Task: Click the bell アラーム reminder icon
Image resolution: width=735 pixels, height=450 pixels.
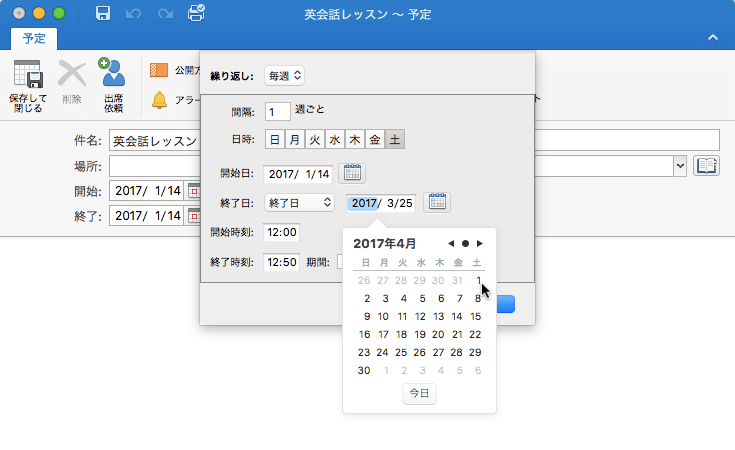Action: coord(159,100)
